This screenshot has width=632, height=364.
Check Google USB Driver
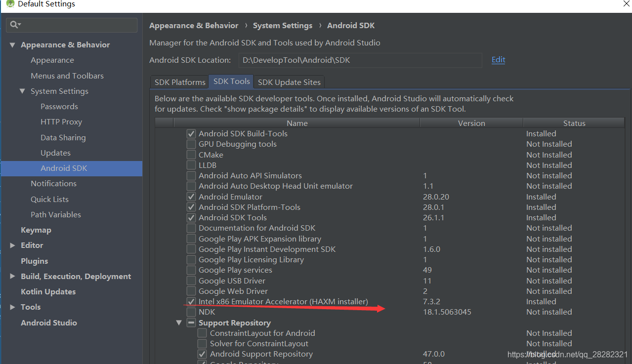tap(191, 280)
